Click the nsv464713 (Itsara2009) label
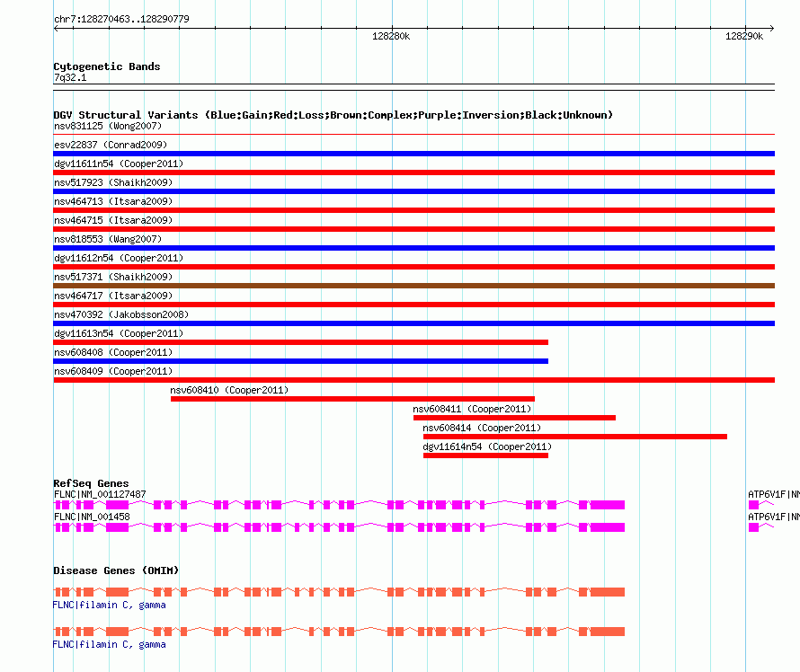800x672 pixels. (x=113, y=201)
